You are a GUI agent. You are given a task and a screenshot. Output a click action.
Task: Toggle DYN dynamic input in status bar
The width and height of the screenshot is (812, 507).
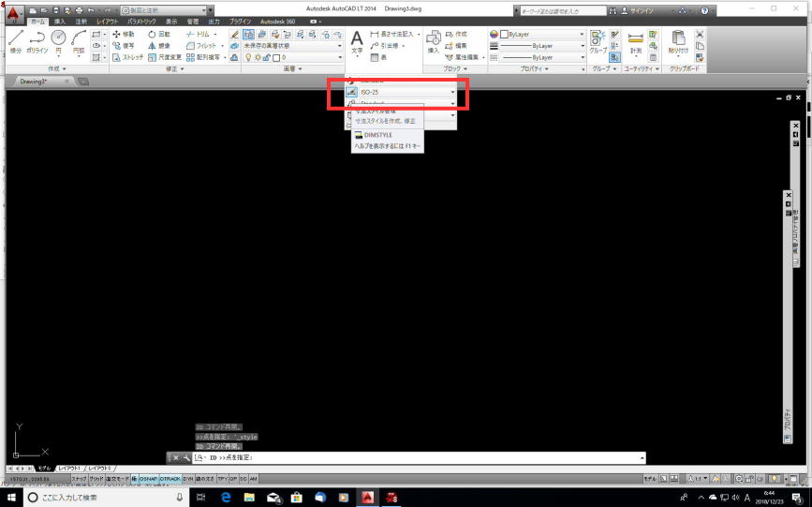[x=187, y=479]
